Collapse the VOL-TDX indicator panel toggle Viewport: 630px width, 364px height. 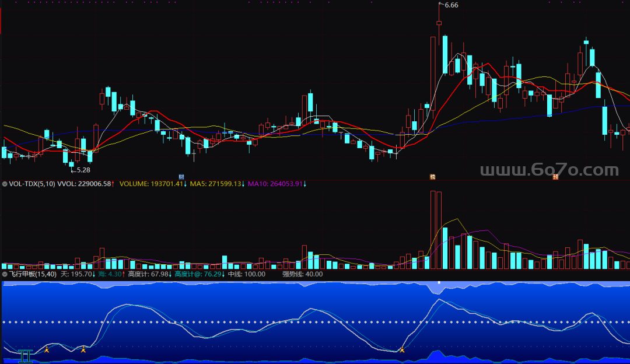pyautogui.click(x=5, y=184)
